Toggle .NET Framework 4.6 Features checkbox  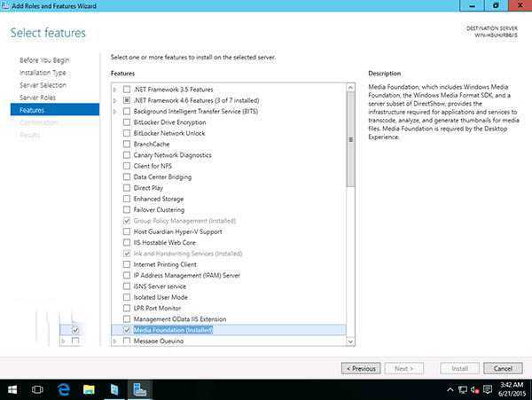point(127,100)
